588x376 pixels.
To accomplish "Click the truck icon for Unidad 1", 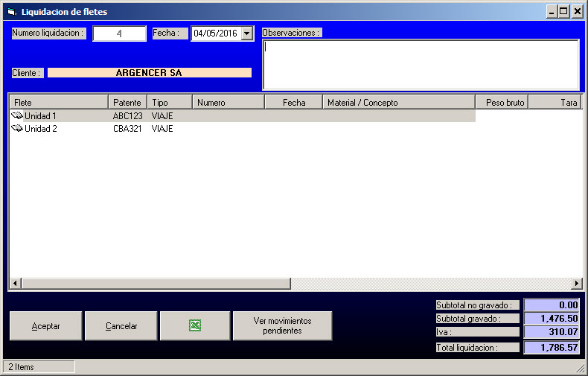I will [17, 116].
